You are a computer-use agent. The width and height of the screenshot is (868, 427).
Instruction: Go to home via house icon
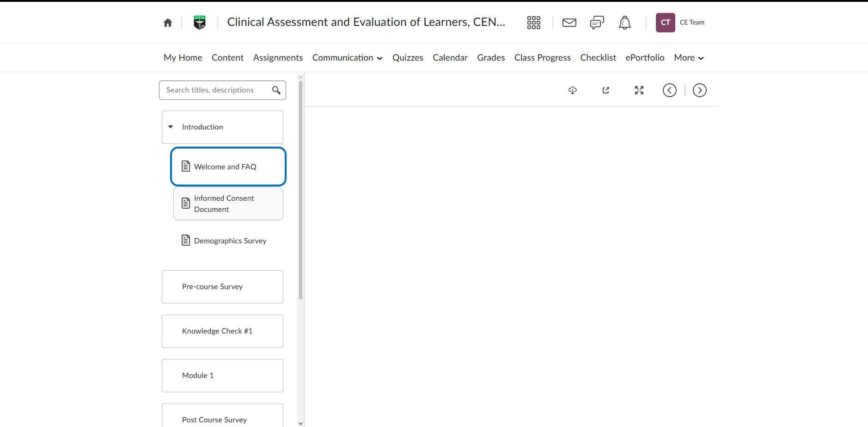(168, 23)
